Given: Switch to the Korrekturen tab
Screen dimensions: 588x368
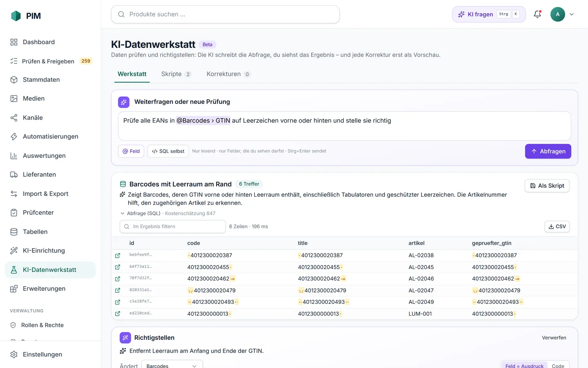Looking at the screenshot, I should coord(228,74).
